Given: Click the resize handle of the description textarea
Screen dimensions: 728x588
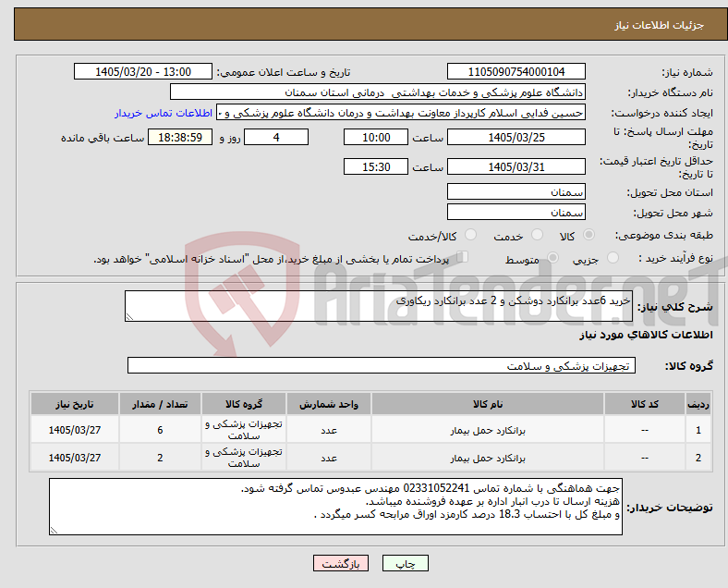Looking at the screenshot, I should [x=129, y=317].
